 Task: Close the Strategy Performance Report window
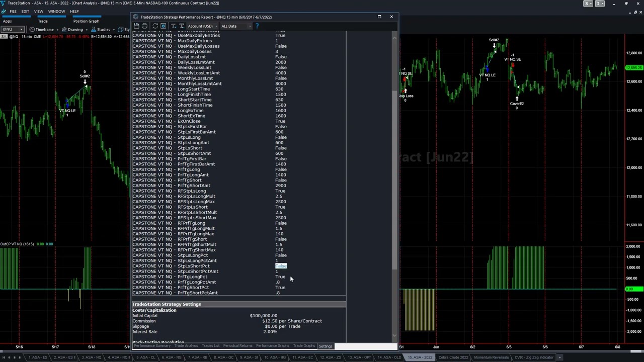click(391, 17)
